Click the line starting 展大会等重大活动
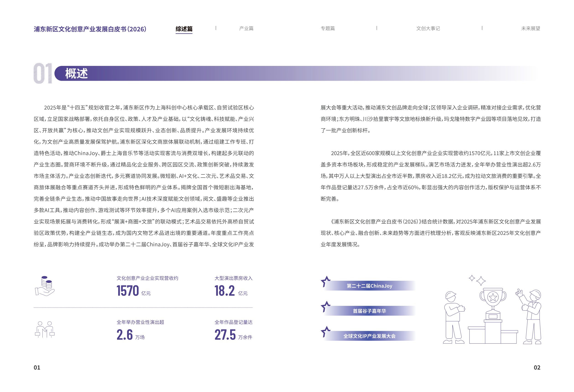The image size is (574, 392). 431,108
